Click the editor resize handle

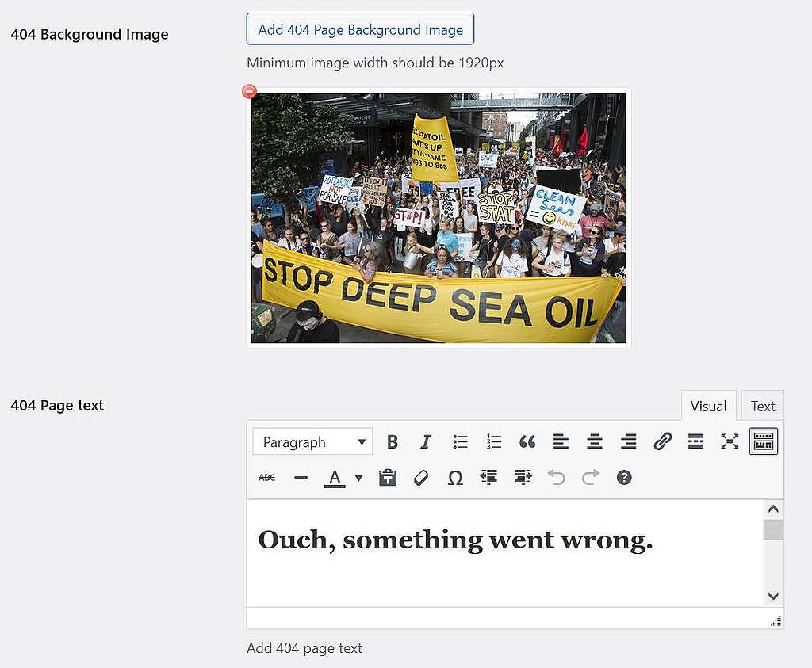tap(776, 621)
